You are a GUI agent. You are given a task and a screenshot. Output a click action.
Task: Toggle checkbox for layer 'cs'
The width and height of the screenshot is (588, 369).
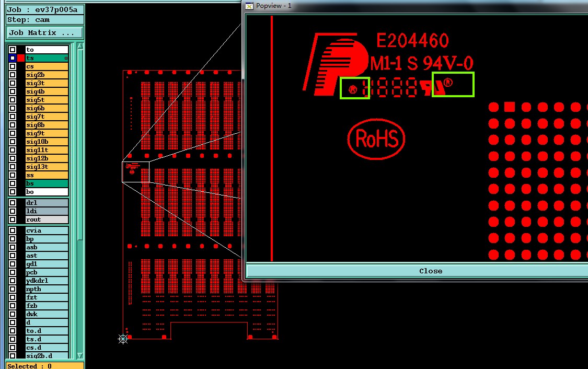coord(13,66)
